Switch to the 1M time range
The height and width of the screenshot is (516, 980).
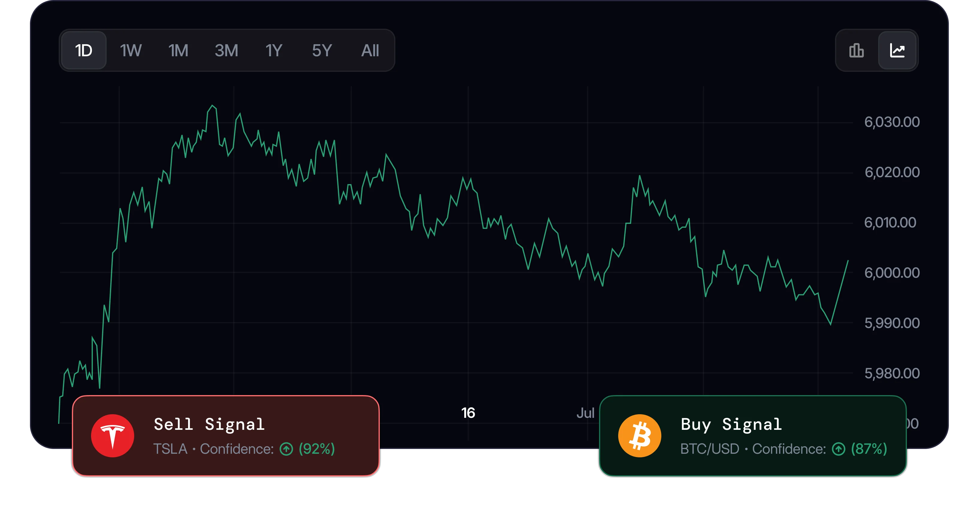pyautogui.click(x=179, y=50)
